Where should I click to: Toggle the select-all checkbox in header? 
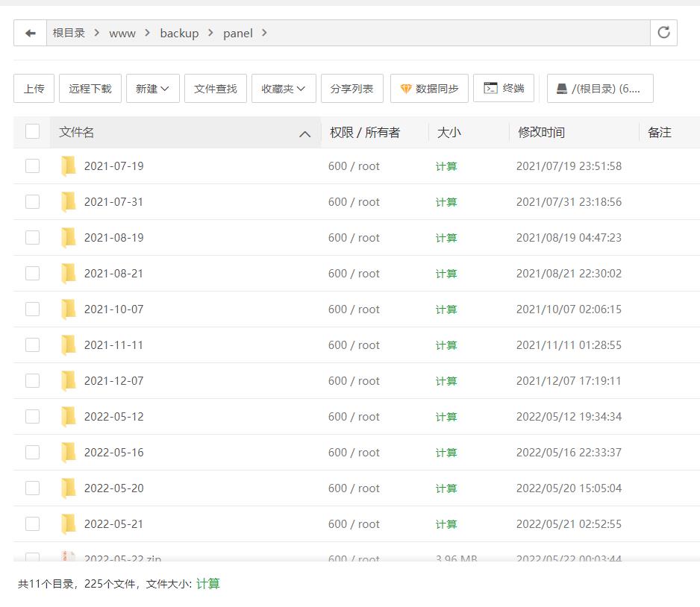point(33,131)
